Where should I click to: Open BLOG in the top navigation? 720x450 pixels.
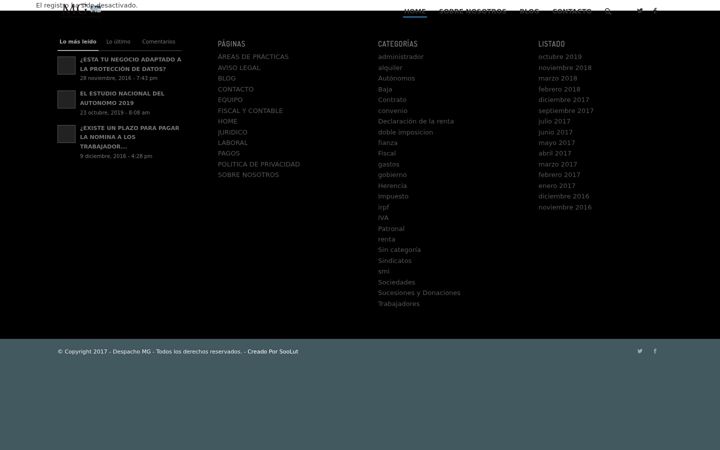pyautogui.click(x=529, y=11)
